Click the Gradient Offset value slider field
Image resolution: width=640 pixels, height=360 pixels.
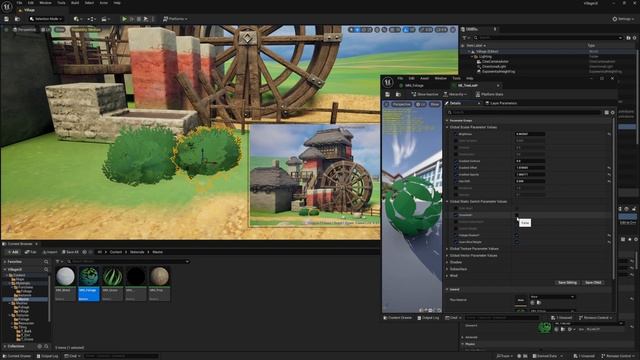(530, 168)
